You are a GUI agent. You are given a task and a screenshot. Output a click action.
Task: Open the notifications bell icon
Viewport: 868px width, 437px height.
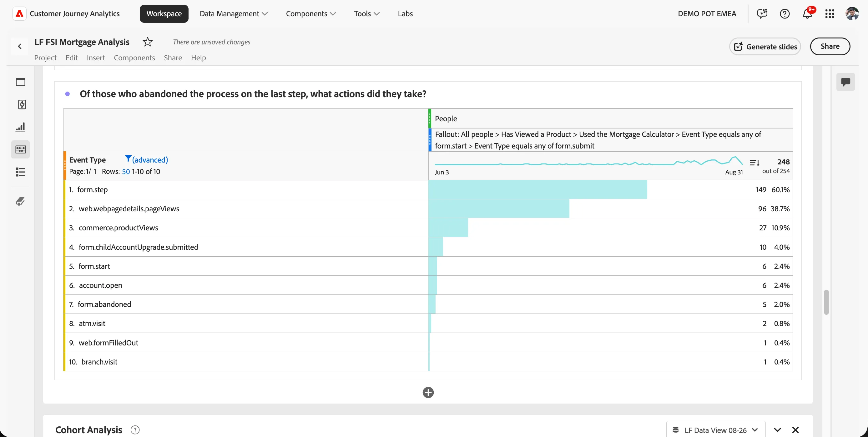point(807,13)
